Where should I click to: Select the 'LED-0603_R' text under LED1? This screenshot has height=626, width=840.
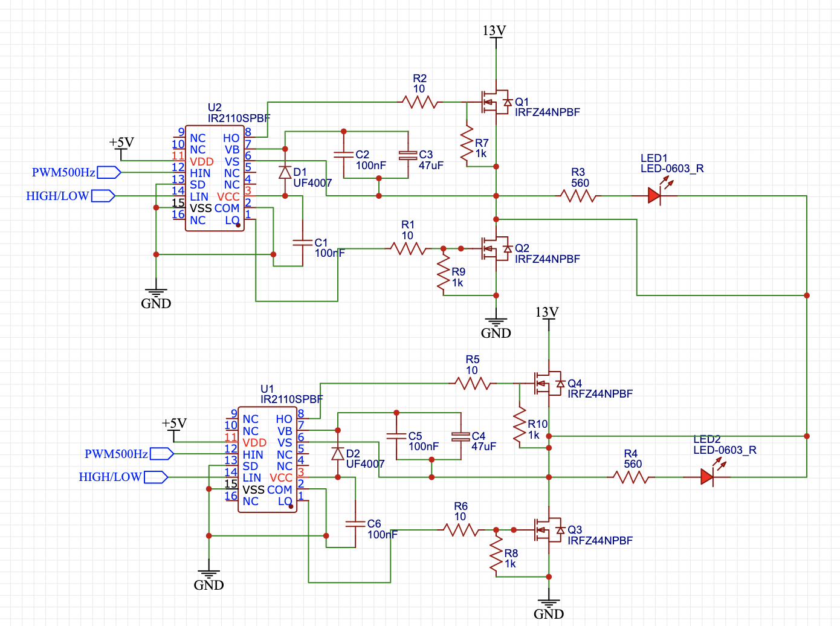[672, 169]
